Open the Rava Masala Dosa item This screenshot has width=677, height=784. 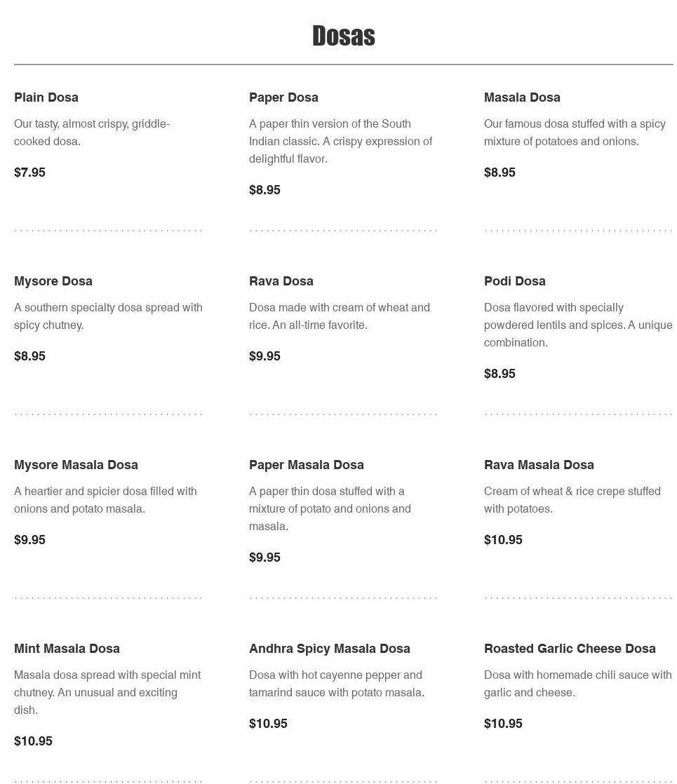539,465
